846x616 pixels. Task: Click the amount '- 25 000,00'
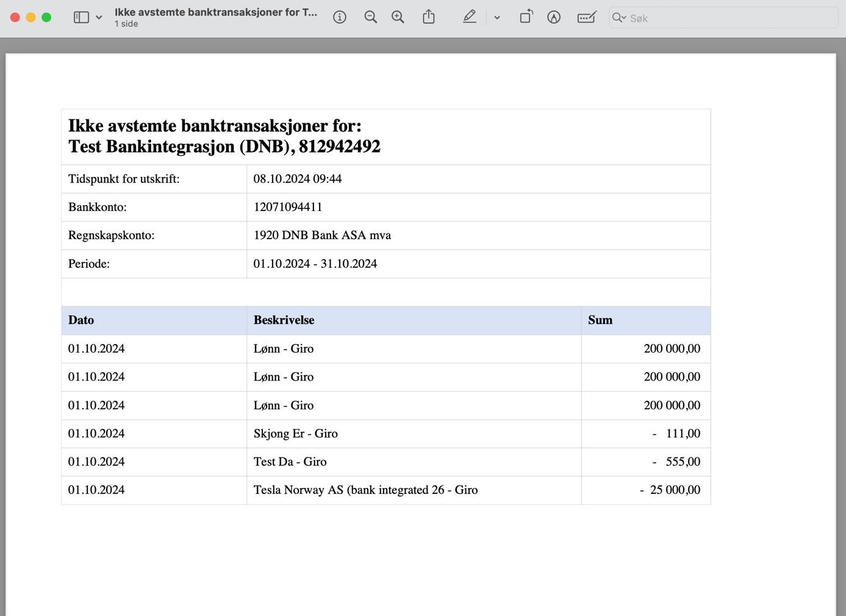670,490
